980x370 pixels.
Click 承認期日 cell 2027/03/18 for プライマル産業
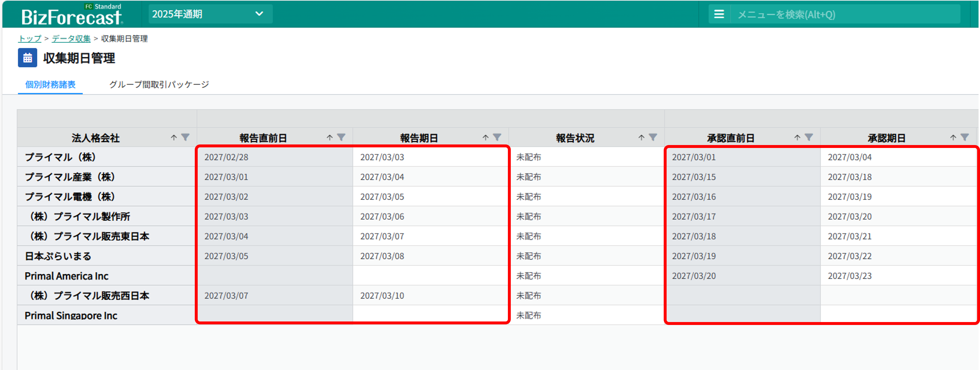tap(849, 177)
